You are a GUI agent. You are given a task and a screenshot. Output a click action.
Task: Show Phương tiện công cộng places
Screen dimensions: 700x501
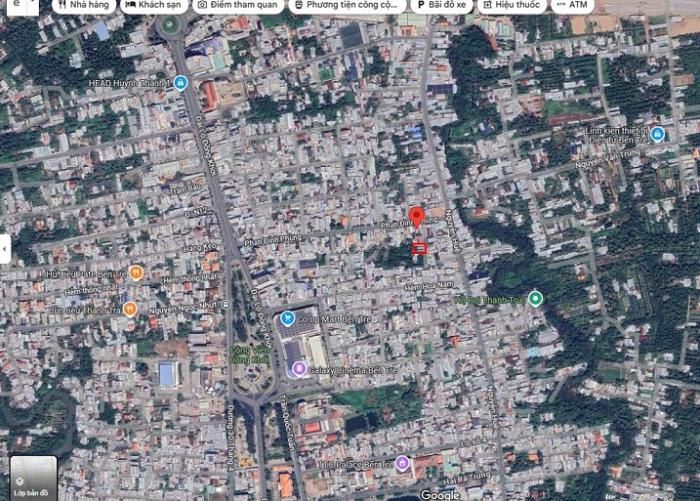(346, 5)
